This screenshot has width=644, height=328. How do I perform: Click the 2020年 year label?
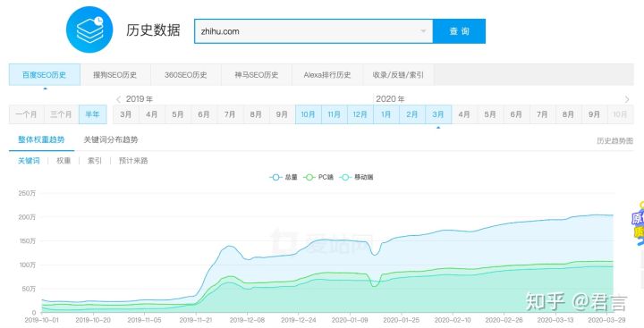pyautogui.click(x=390, y=99)
